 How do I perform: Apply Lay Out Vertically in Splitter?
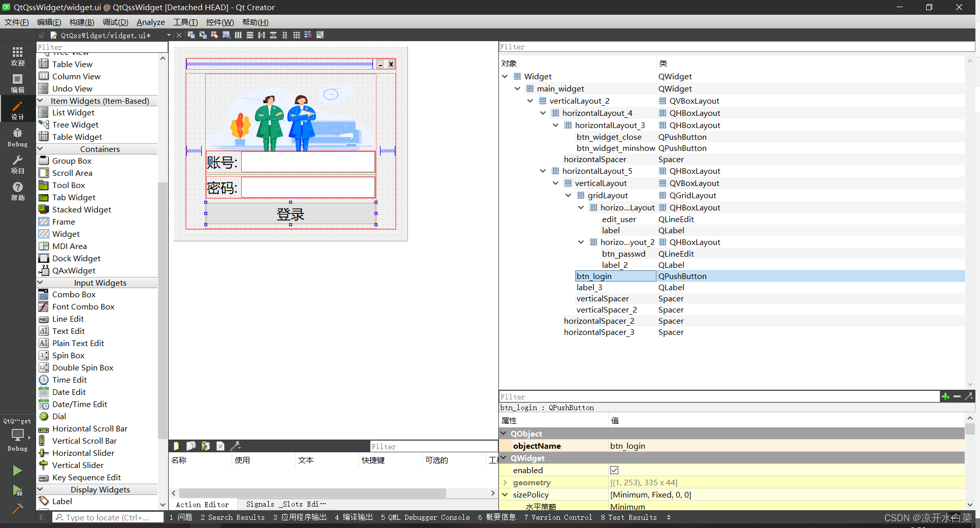(273, 35)
